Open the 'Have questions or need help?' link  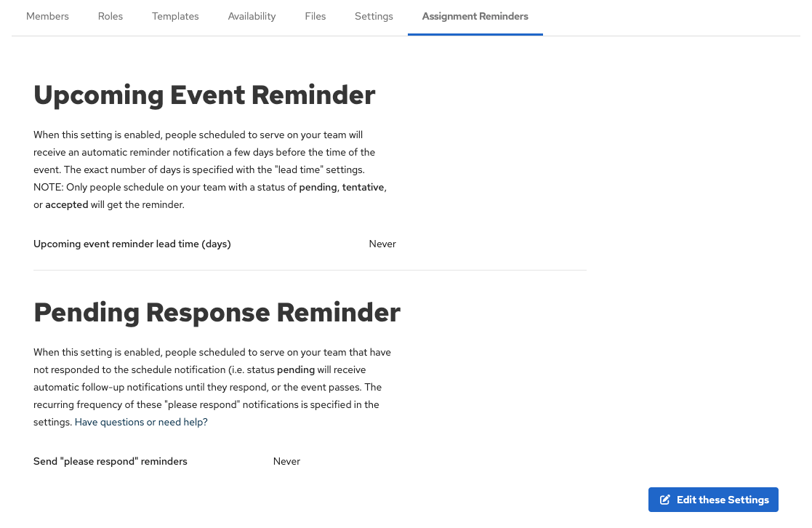141,422
